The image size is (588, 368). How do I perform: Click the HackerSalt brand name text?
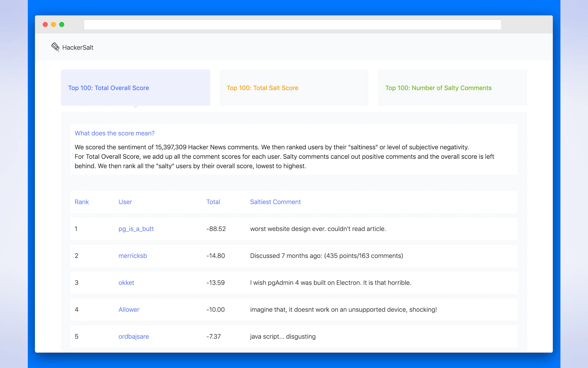(78, 48)
